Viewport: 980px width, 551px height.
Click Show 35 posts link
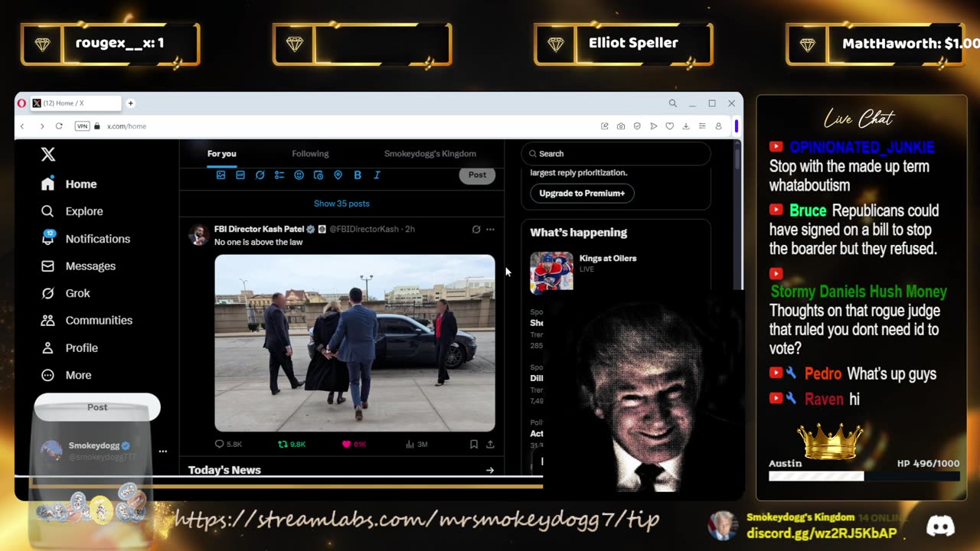tap(341, 204)
